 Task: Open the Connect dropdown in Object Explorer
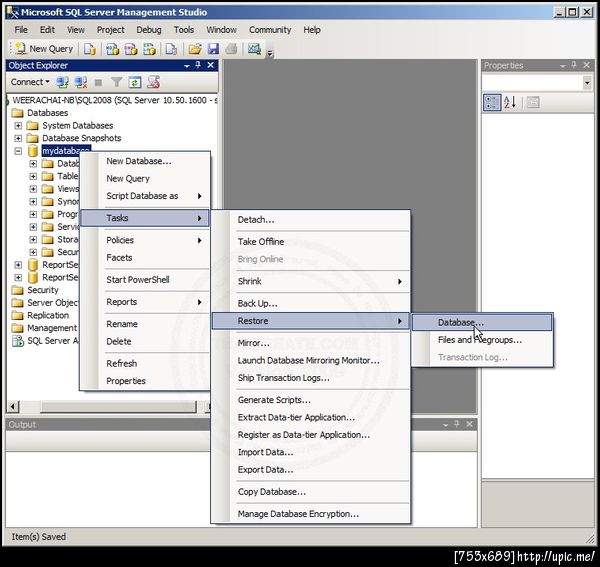[x=30, y=82]
